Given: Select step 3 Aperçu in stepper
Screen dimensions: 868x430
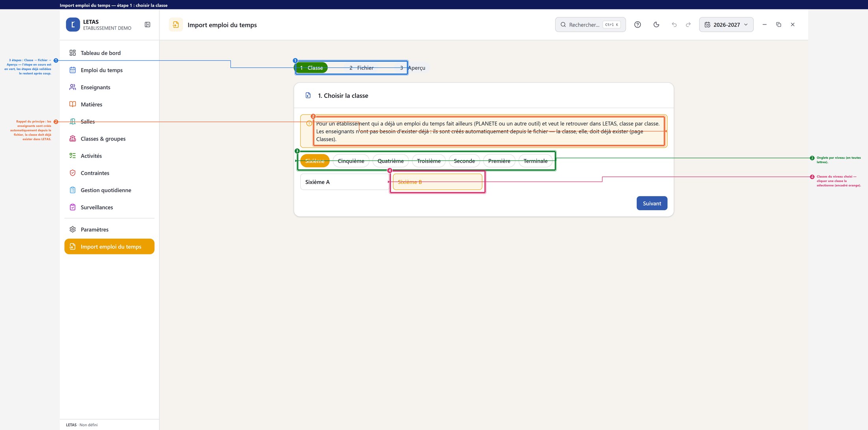Looking at the screenshot, I should click(413, 68).
